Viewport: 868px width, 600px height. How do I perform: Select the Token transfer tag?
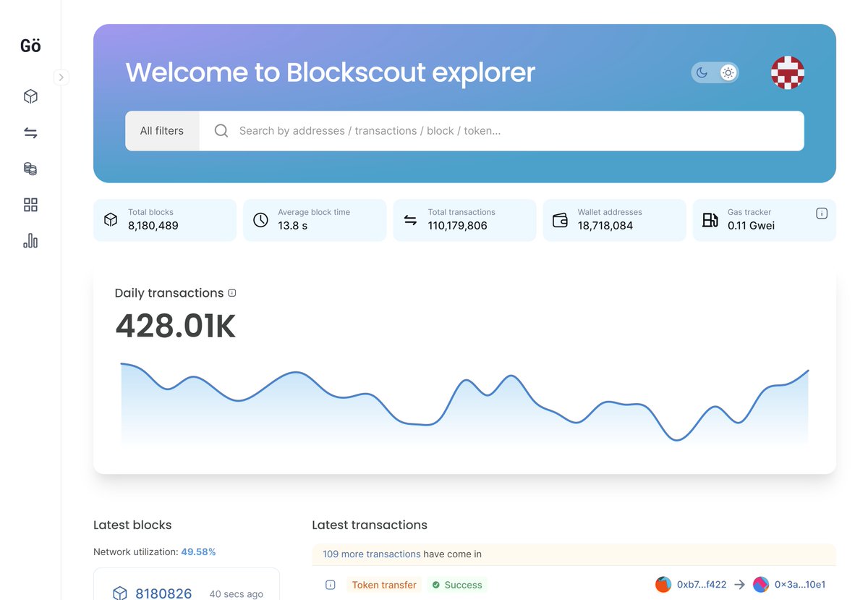coord(384,584)
